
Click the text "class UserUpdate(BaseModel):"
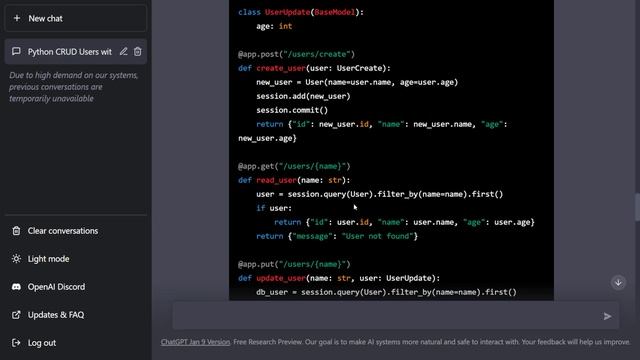pos(301,12)
